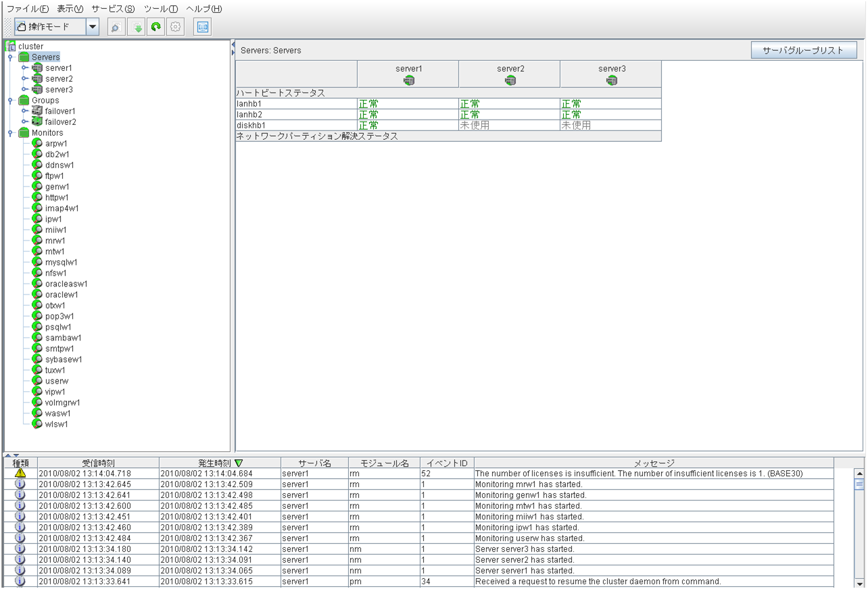The height and width of the screenshot is (589, 868).
Task: Click the gear option toolbar icon
Action: point(175,27)
